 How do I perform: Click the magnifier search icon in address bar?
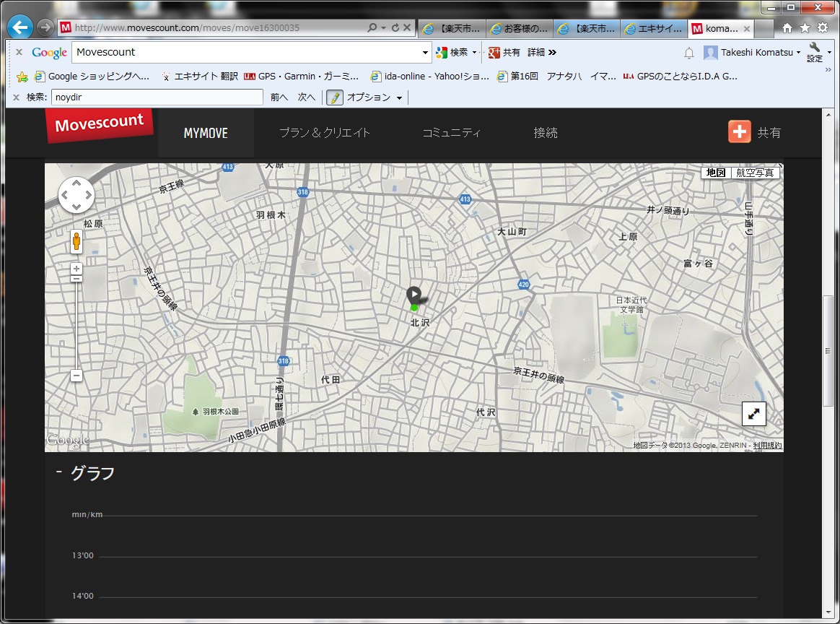click(x=372, y=27)
